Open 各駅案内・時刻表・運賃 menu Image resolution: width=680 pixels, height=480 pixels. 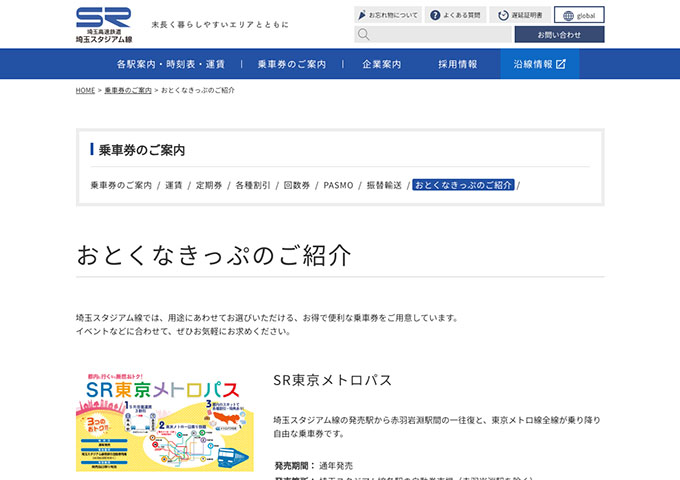pos(170,64)
